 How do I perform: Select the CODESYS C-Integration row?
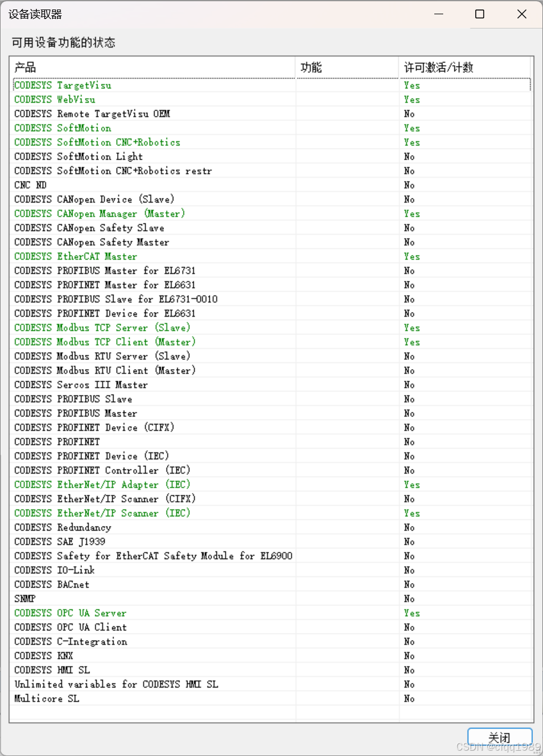tap(271, 641)
